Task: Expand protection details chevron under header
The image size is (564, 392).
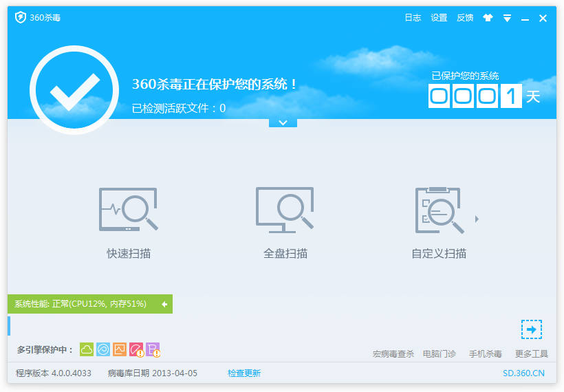Action: click(x=283, y=122)
